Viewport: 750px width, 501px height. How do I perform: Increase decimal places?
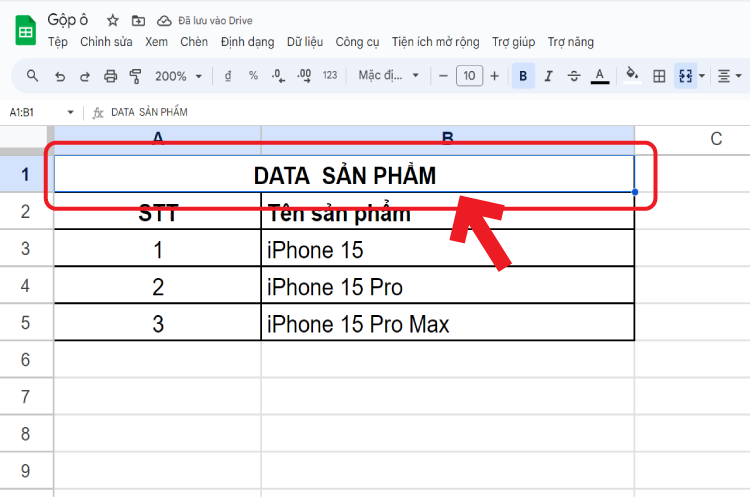click(304, 76)
